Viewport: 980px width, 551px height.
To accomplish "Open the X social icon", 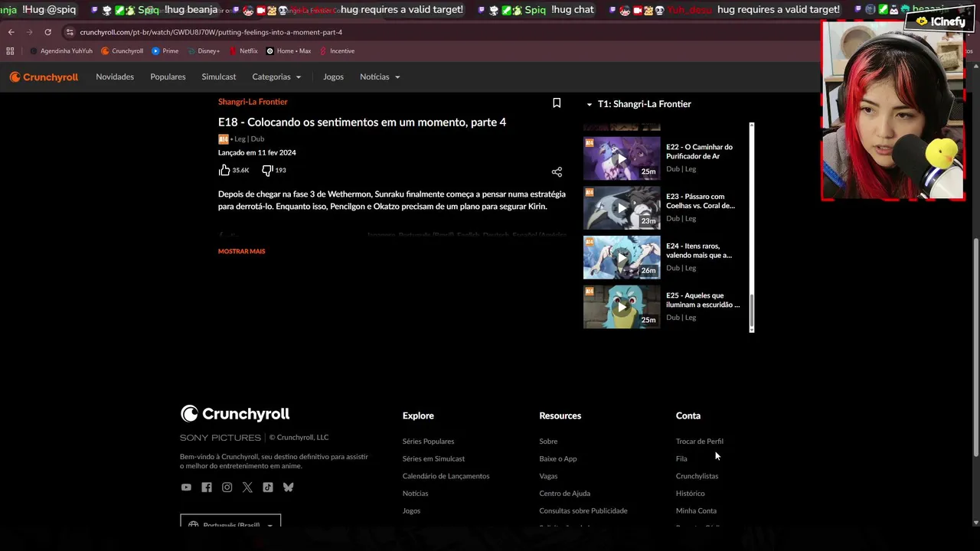I will (x=247, y=487).
